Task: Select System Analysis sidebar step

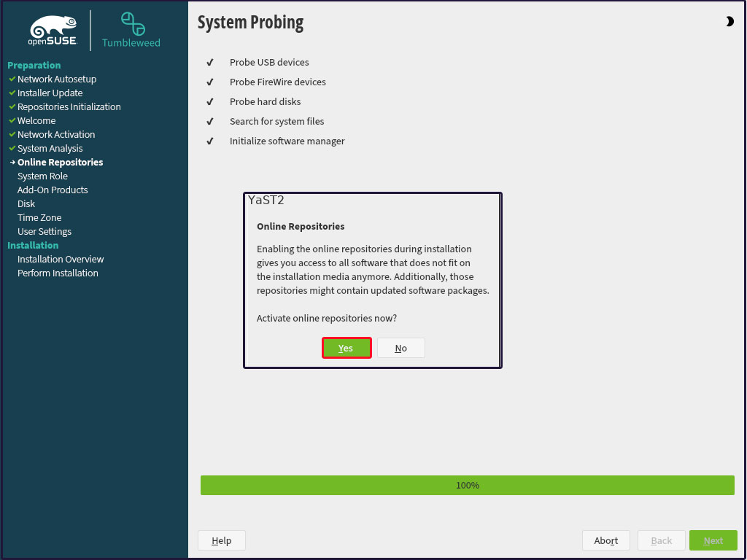Action: tap(50, 148)
